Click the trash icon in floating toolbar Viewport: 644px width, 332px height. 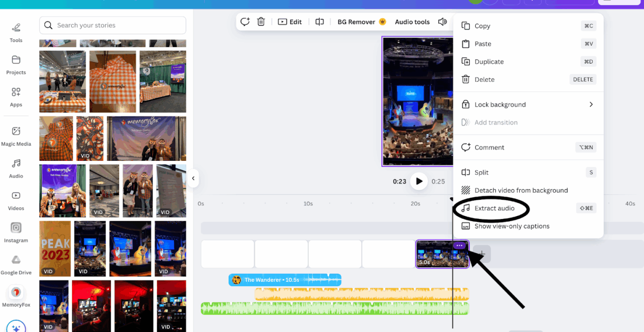261,22
